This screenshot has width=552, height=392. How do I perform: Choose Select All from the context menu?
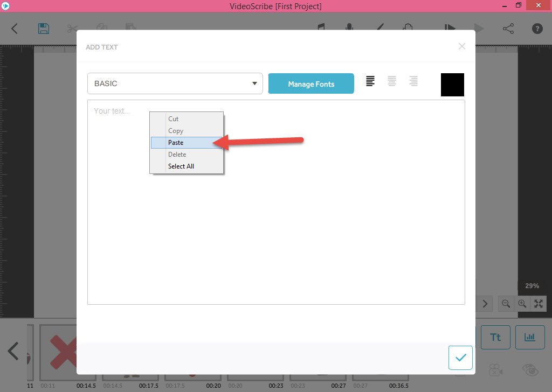[187, 166]
